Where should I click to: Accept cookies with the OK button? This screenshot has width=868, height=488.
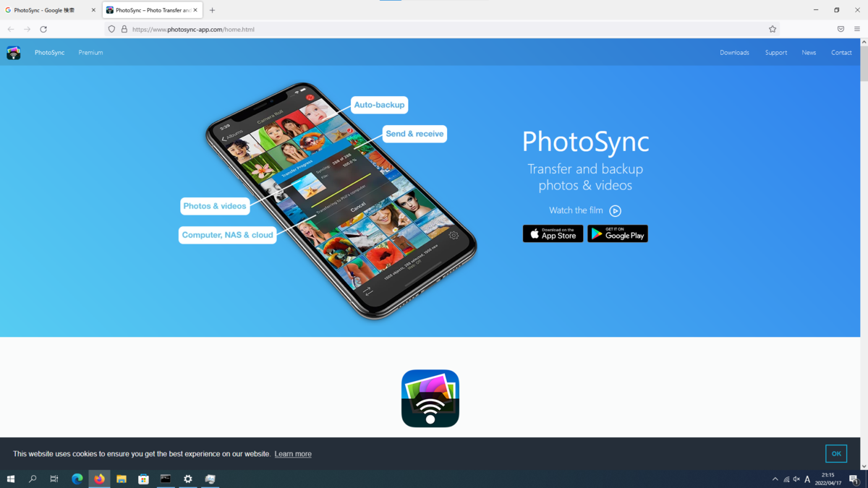[836, 453]
